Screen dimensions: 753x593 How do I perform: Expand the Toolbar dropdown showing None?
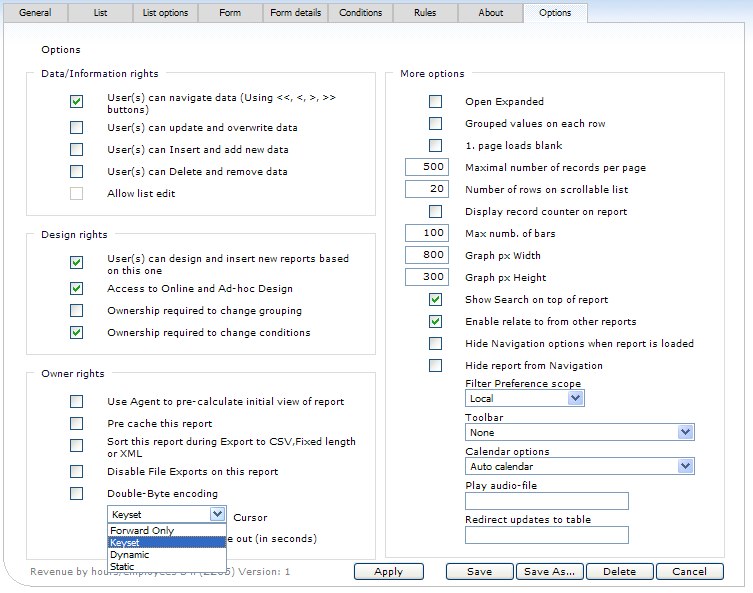click(x=580, y=432)
